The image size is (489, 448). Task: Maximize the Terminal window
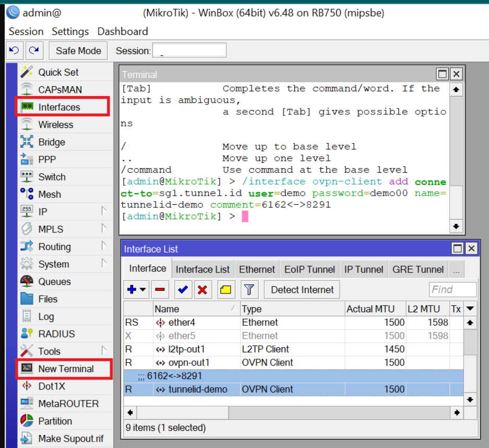442,74
